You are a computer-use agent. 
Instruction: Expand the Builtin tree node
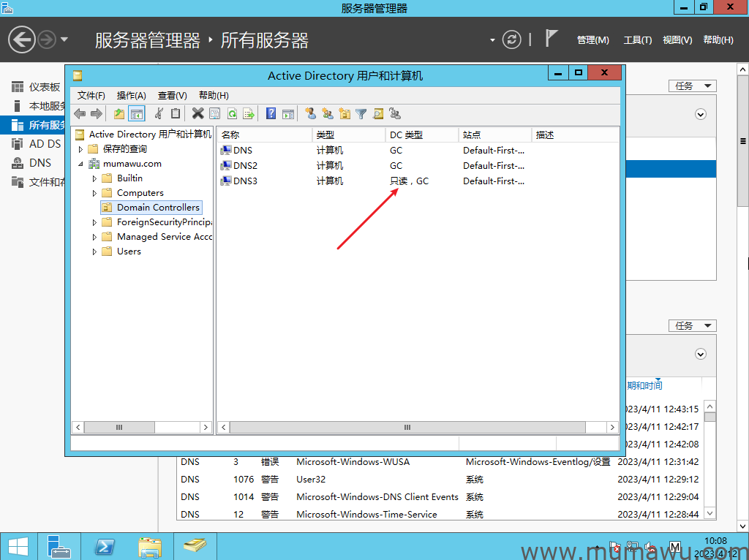[x=94, y=178]
